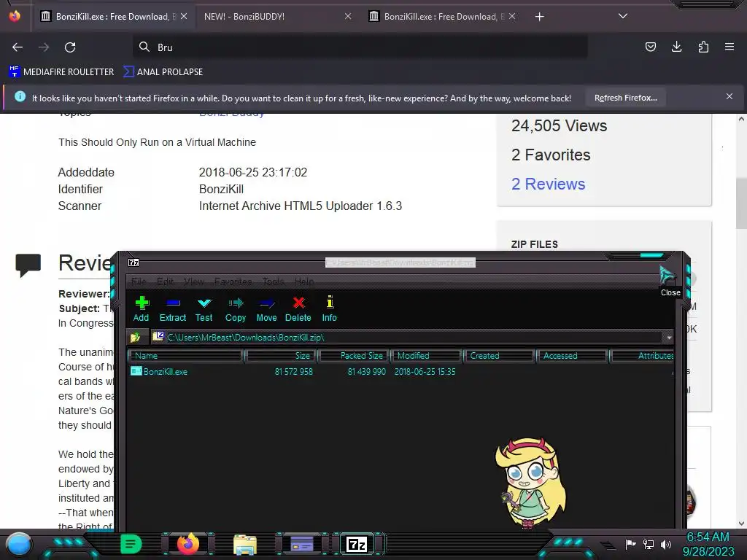Viewport: 747px width, 560px height.
Task: Open the View menu in 7-Zip
Action: [194, 281]
